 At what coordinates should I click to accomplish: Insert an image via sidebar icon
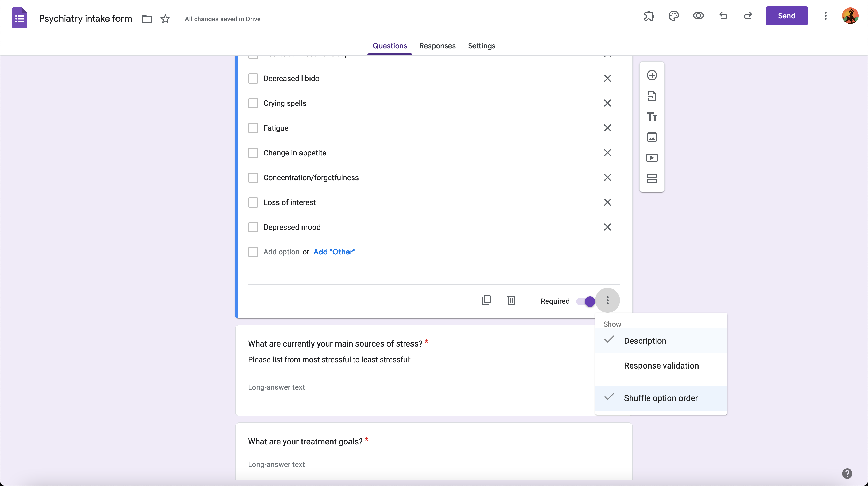[x=652, y=137]
